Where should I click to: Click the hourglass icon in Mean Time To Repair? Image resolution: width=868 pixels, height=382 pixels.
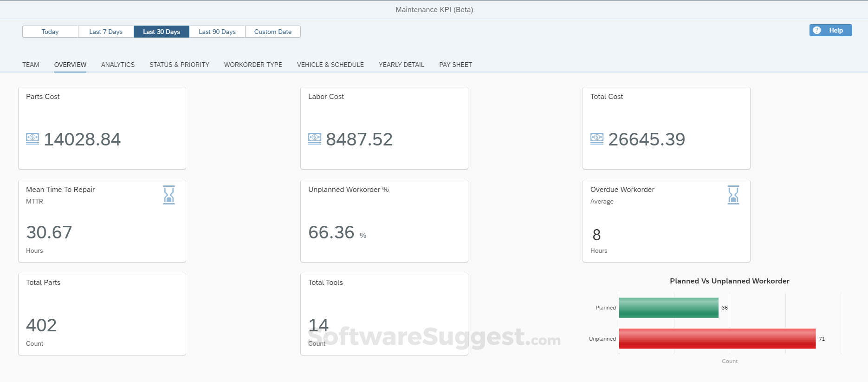pyautogui.click(x=169, y=195)
